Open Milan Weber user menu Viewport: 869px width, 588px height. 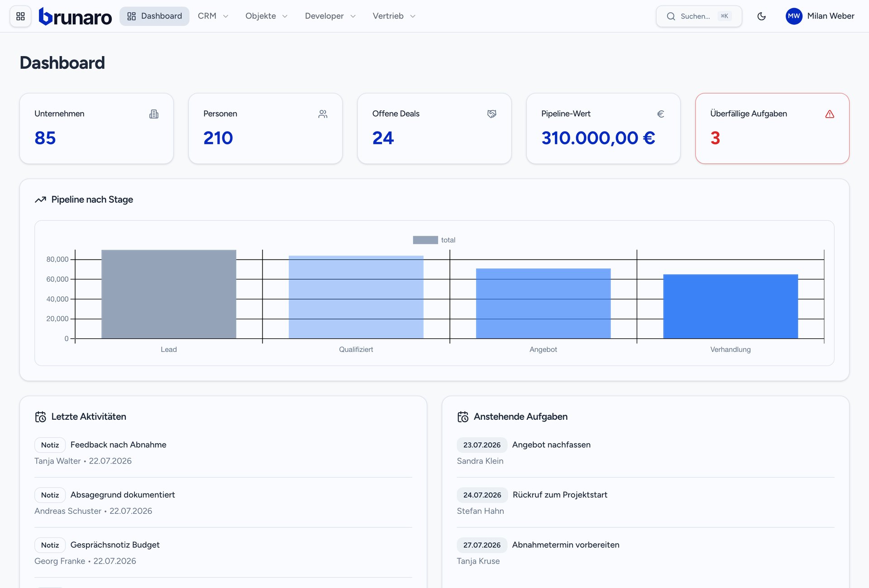tap(820, 16)
